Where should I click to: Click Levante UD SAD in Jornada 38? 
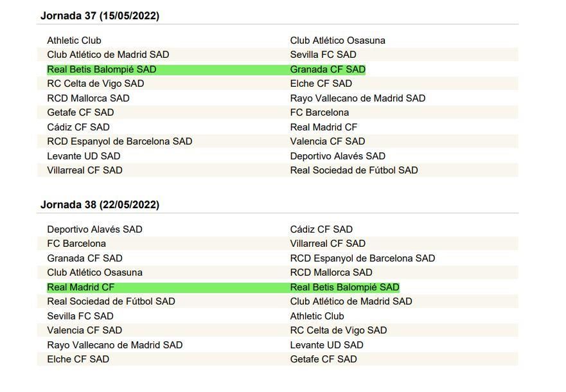pyautogui.click(x=326, y=345)
